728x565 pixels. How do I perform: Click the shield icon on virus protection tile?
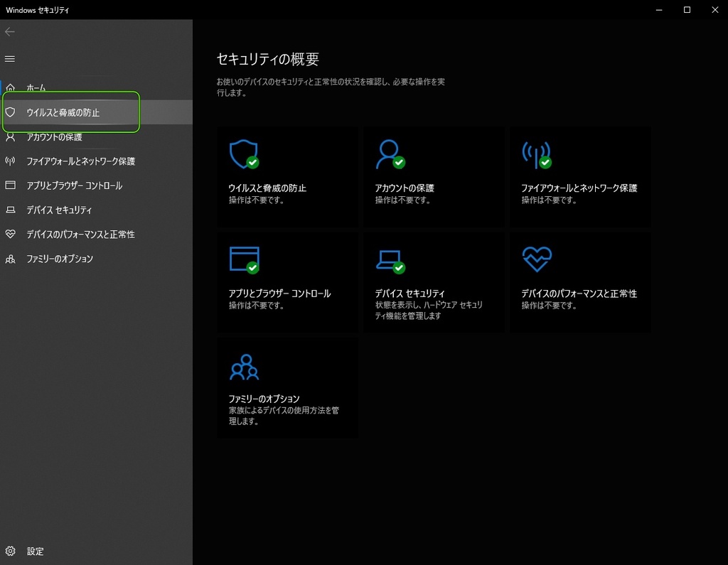point(243,154)
